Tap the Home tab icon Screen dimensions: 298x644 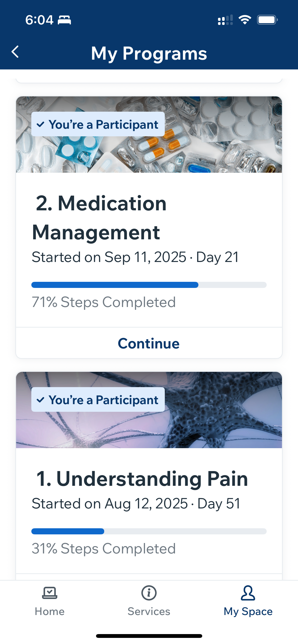pyautogui.click(x=50, y=593)
